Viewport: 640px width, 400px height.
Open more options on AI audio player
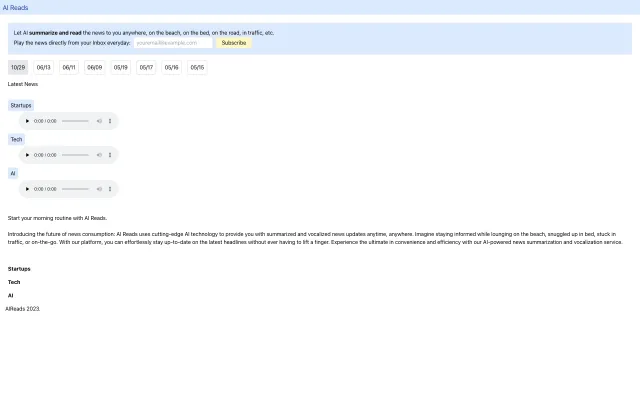point(110,189)
